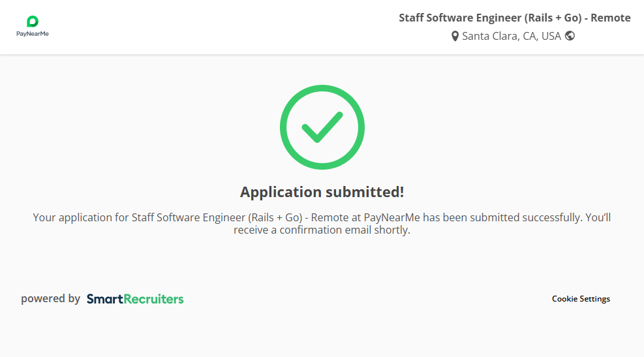
Task: Click the dark 'Smart' part of the logo
Action: pos(101,299)
